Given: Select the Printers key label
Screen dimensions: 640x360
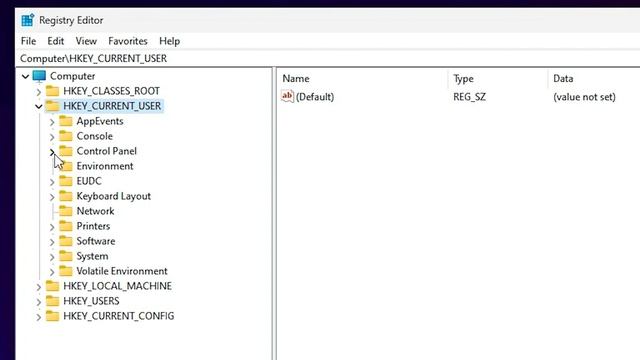Looking at the screenshot, I should click(93, 226).
